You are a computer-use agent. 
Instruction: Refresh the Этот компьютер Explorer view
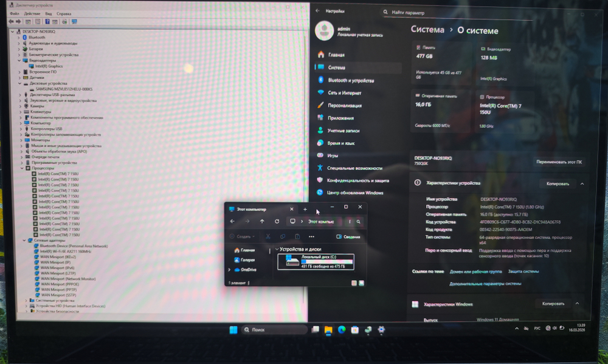point(277,221)
